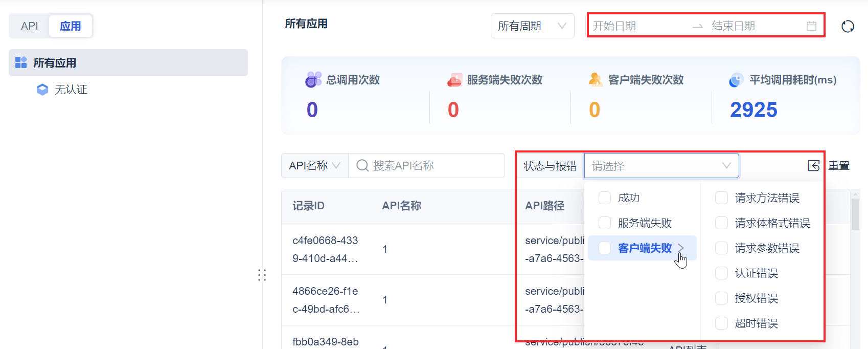Click the refresh icon beside the date range
Viewport: 868px width, 349px height.
[848, 26]
